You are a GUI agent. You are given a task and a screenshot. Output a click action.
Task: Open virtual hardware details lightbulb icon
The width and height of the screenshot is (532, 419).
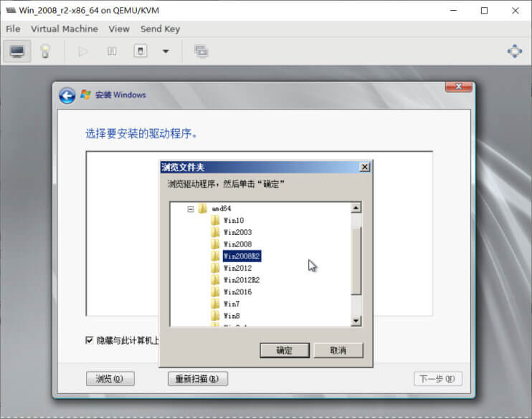point(45,51)
